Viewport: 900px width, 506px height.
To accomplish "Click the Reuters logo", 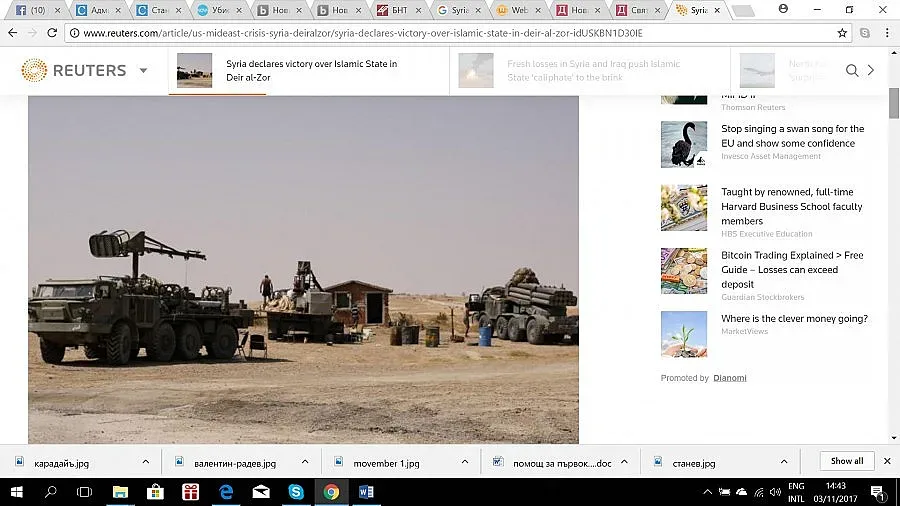I will tap(74, 71).
